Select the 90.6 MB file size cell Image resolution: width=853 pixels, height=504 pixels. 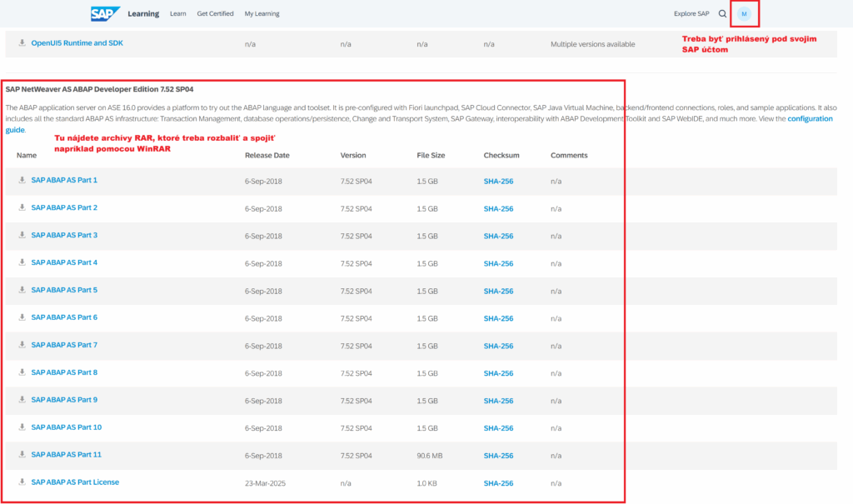(430, 456)
